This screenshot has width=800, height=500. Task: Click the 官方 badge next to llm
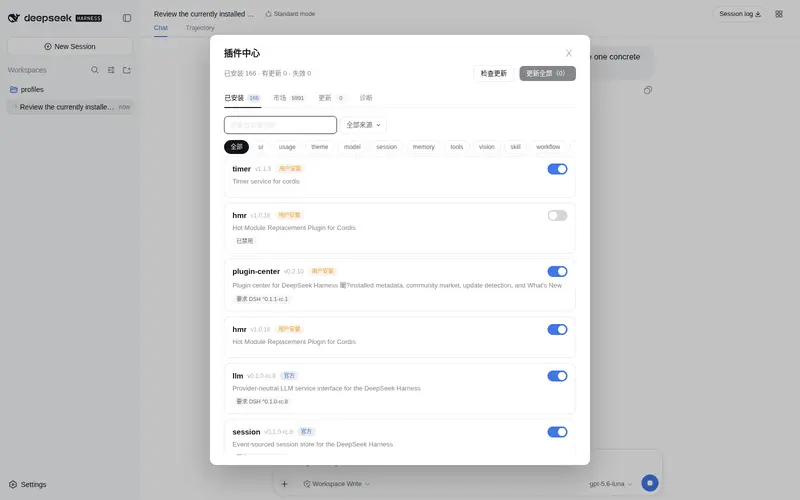(x=289, y=376)
